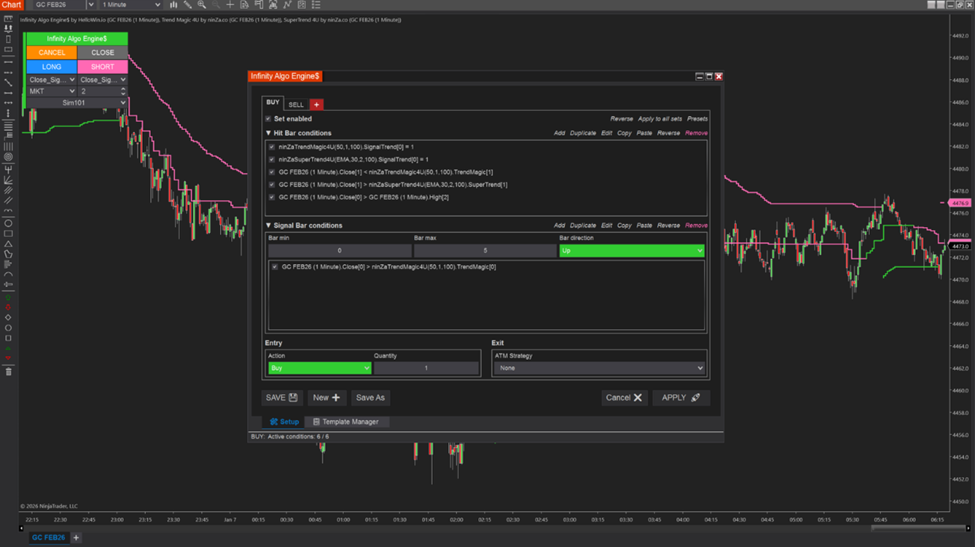Uncheck ninZaSuperTrend4U SignalTrend[0] = 1 condition

[272, 160]
